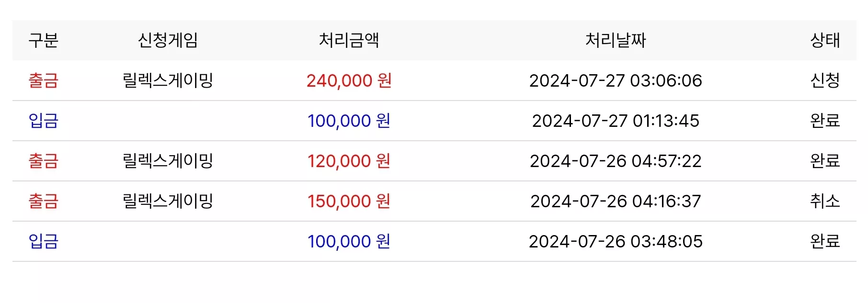Select the 240,000 원 withdrawal amount
The height and width of the screenshot is (303, 868).
pyautogui.click(x=349, y=80)
